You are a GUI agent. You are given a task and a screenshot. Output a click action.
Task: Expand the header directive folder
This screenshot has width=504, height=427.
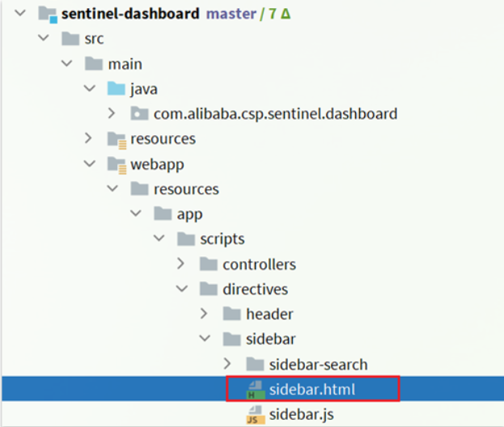pyautogui.click(x=204, y=314)
